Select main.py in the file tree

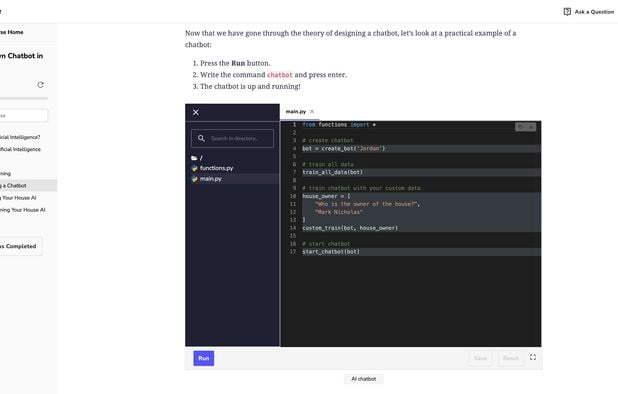tap(211, 178)
